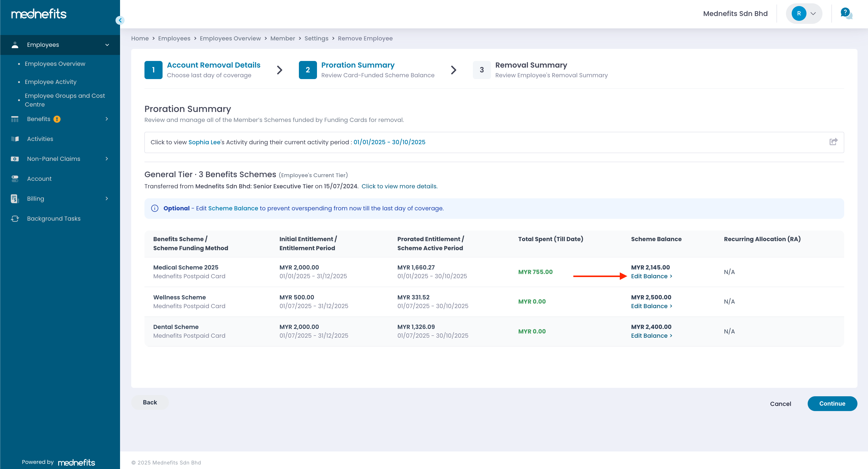Open the help chat icon
Image resolution: width=868 pixels, height=469 pixels.
(846, 14)
